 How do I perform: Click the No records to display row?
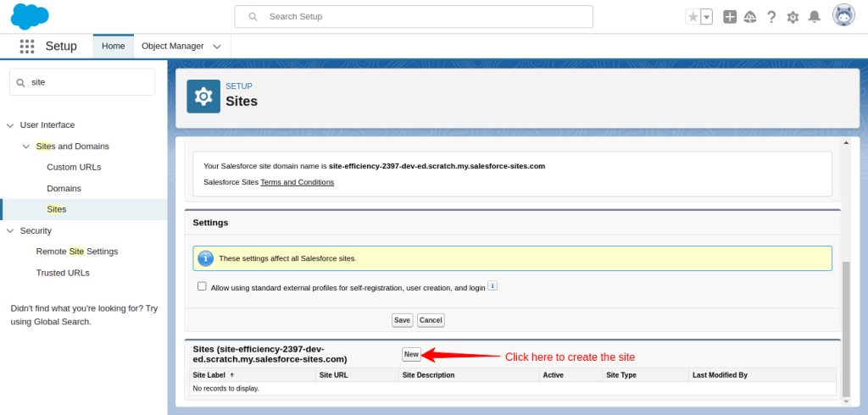[513, 389]
